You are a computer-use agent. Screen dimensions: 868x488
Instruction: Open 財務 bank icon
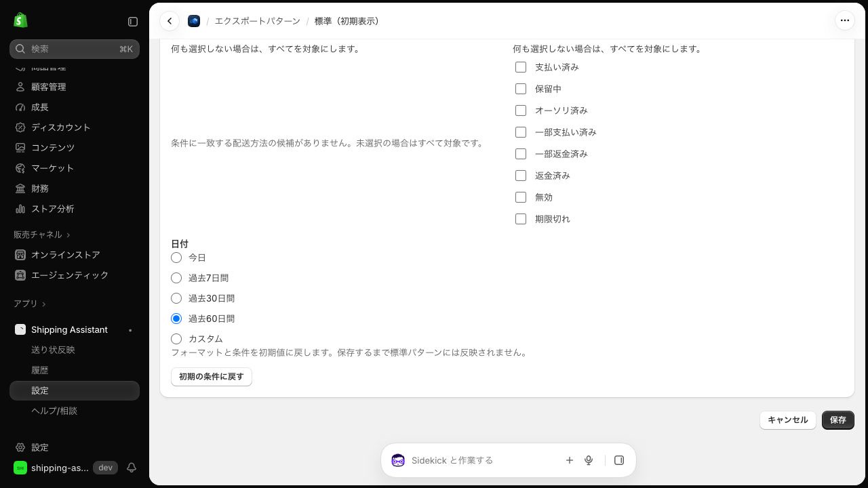(x=20, y=188)
